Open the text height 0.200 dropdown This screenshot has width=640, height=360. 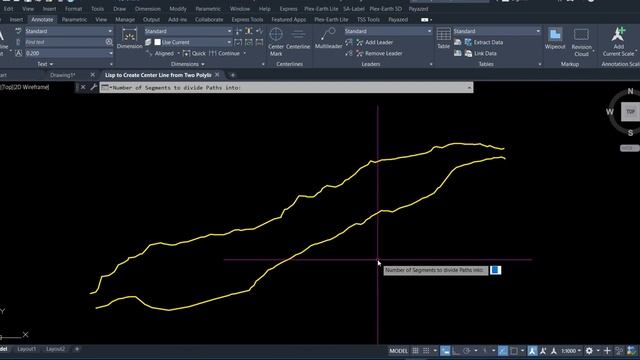[x=111, y=53]
